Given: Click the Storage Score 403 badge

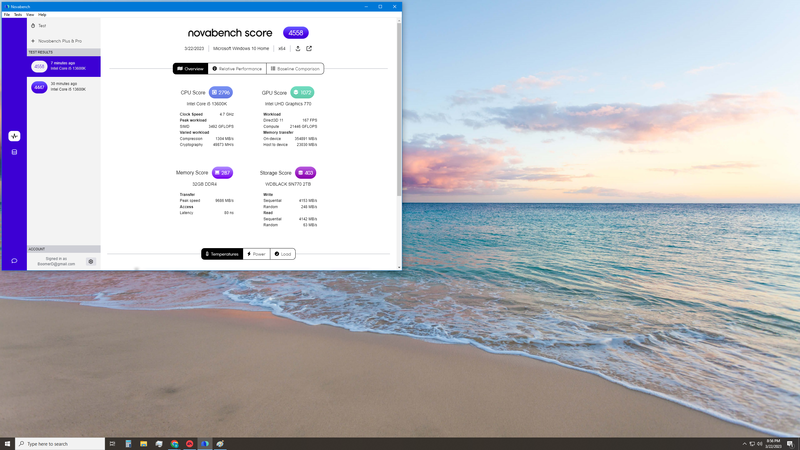Looking at the screenshot, I should click(306, 172).
